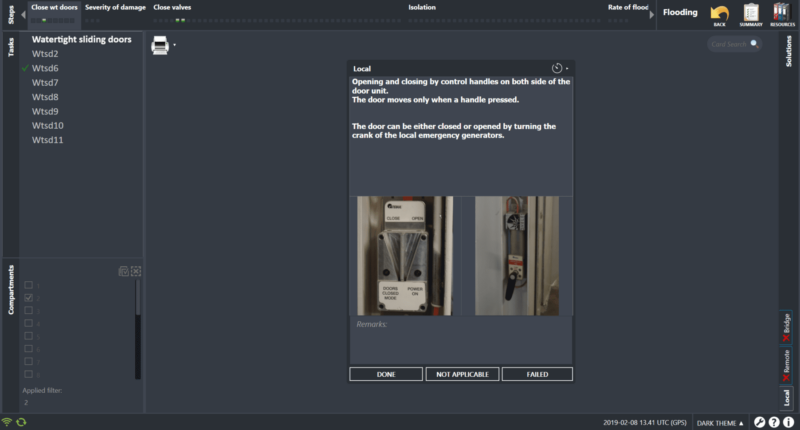Select completed task Wtsd6
The width and height of the screenshot is (800, 430).
tap(45, 68)
